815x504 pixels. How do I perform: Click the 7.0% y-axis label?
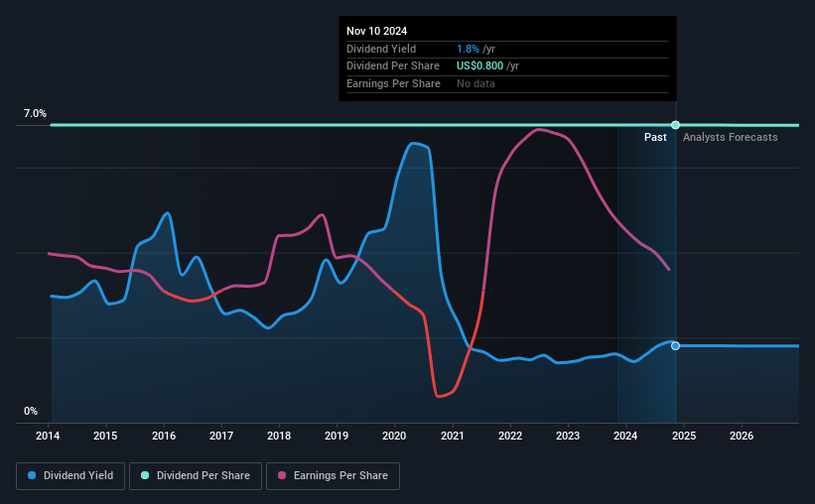click(x=35, y=113)
